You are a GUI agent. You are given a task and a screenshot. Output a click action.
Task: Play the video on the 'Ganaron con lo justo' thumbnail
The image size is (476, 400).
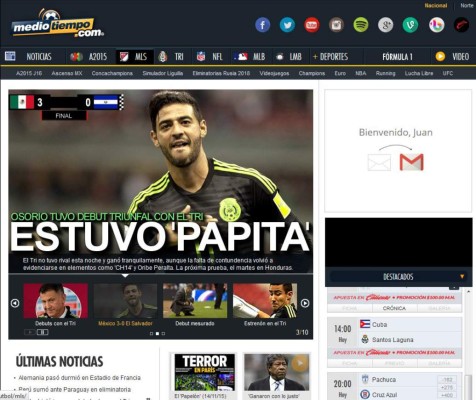pos(300,363)
